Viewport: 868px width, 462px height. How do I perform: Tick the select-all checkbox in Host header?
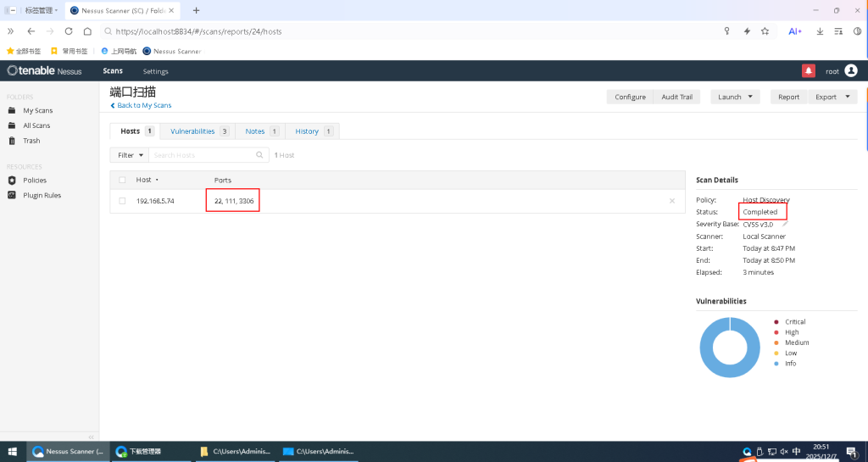123,180
